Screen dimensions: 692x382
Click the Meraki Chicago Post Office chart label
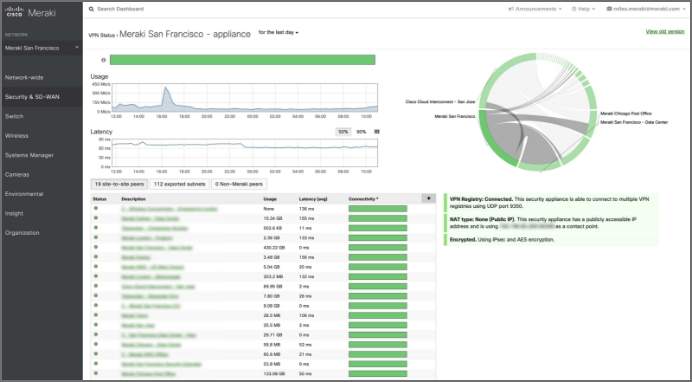626,113
